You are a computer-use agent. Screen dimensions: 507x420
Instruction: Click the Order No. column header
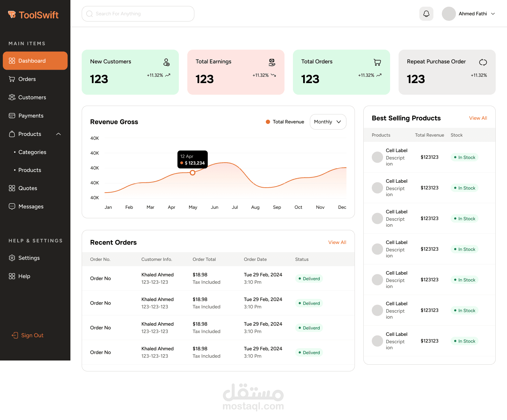pyautogui.click(x=100, y=259)
